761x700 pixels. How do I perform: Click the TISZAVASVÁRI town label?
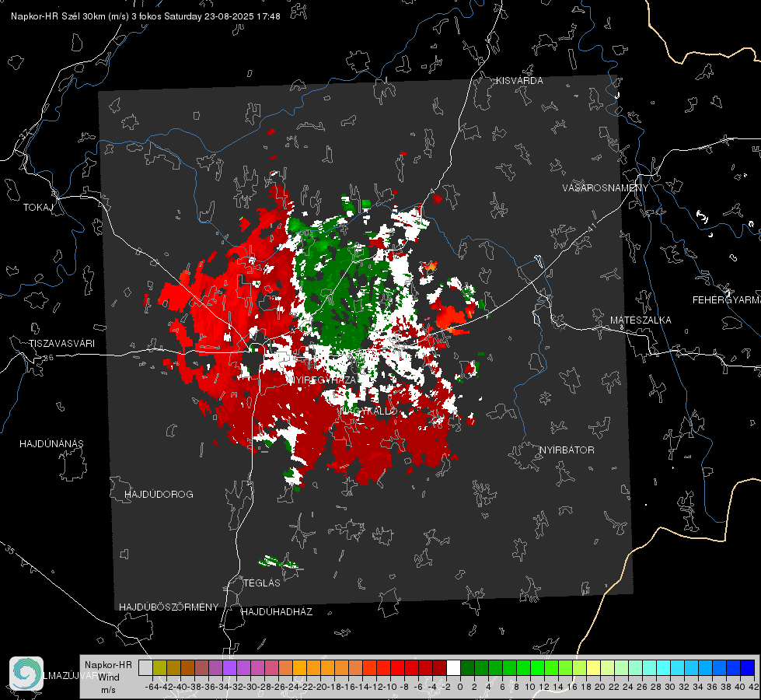click(x=61, y=344)
